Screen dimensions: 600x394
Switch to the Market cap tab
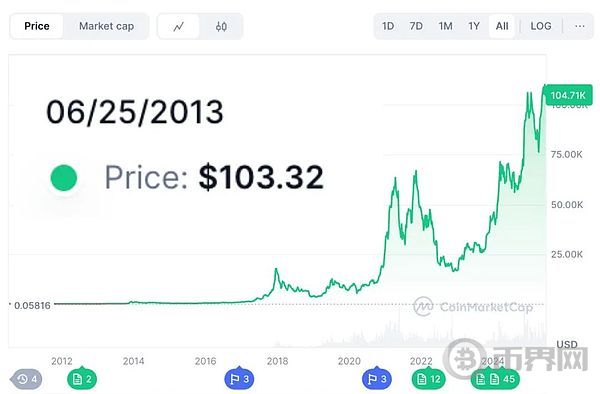(106, 26)
